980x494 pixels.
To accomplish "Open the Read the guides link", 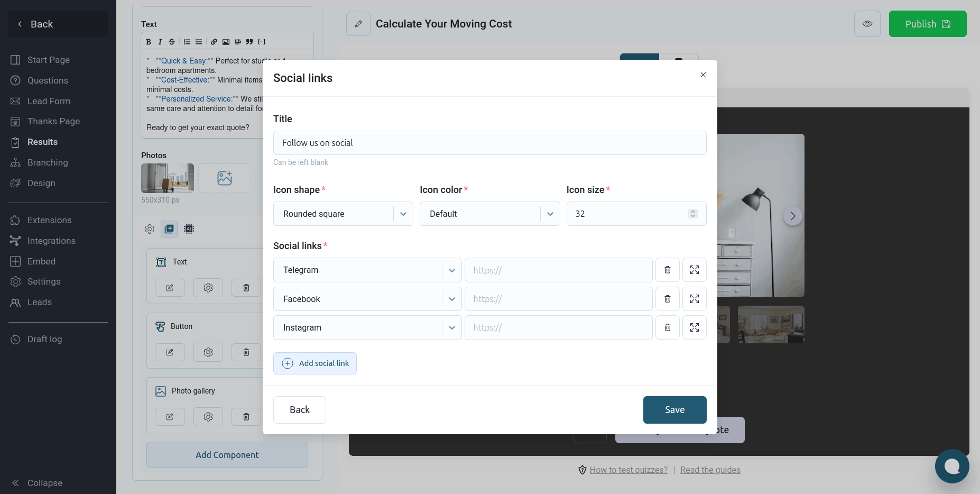I will [710, 470].
